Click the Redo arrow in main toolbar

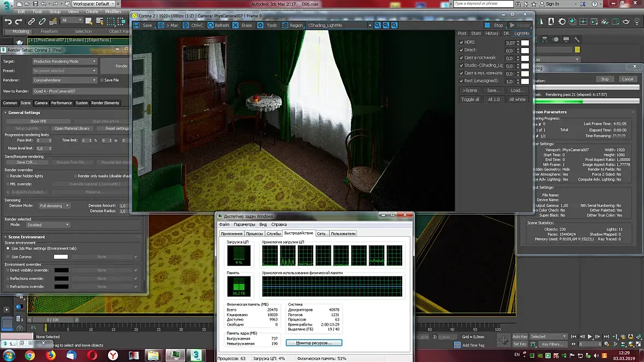pyautogui.click(x=19, y=21)
